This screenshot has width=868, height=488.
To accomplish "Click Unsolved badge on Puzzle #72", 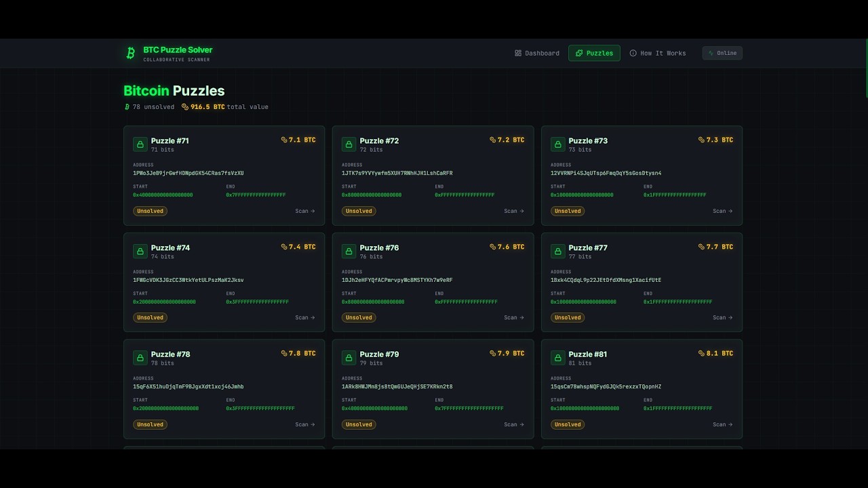I will (359, 211).
